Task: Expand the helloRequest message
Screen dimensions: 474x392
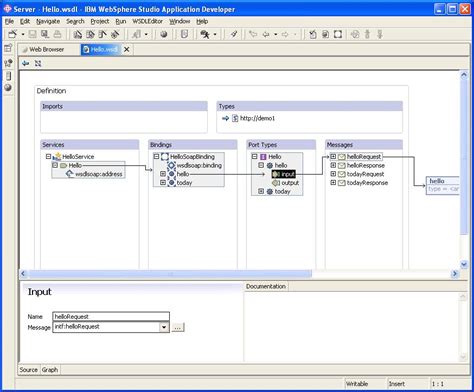Action: click(x=333, y=156)
